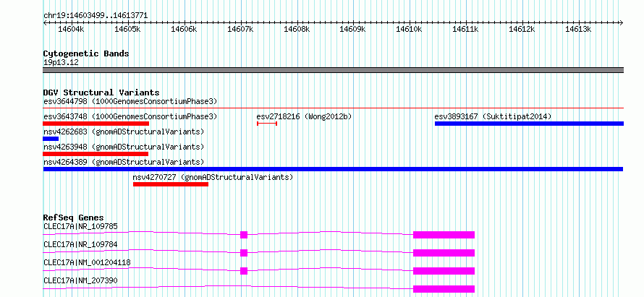644x297 pixels.
Task: Open the CLEC17A|NR_109784 transcript label
Action: 80,244
